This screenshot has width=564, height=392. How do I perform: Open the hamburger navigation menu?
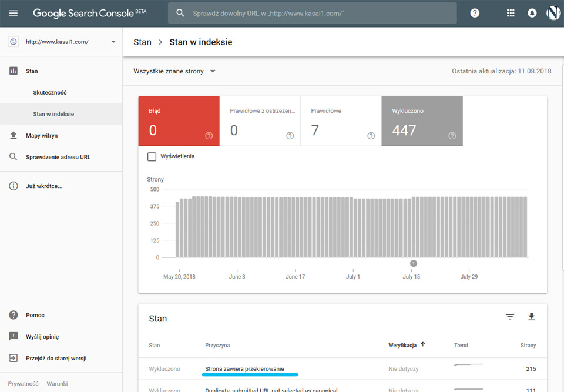click(x=14, y=14)
